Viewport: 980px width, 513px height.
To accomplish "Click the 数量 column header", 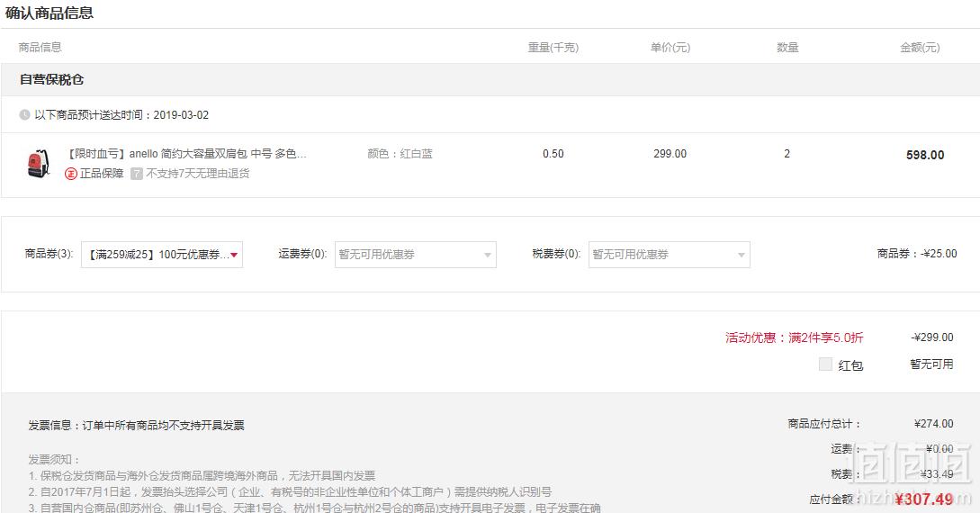I will click(787, 48).
